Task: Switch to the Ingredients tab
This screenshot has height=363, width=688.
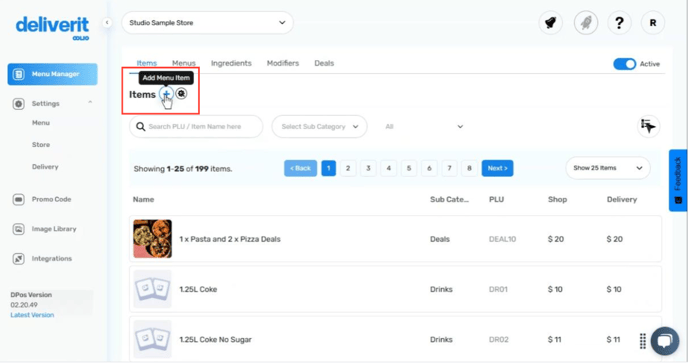Action: [231, 63]
